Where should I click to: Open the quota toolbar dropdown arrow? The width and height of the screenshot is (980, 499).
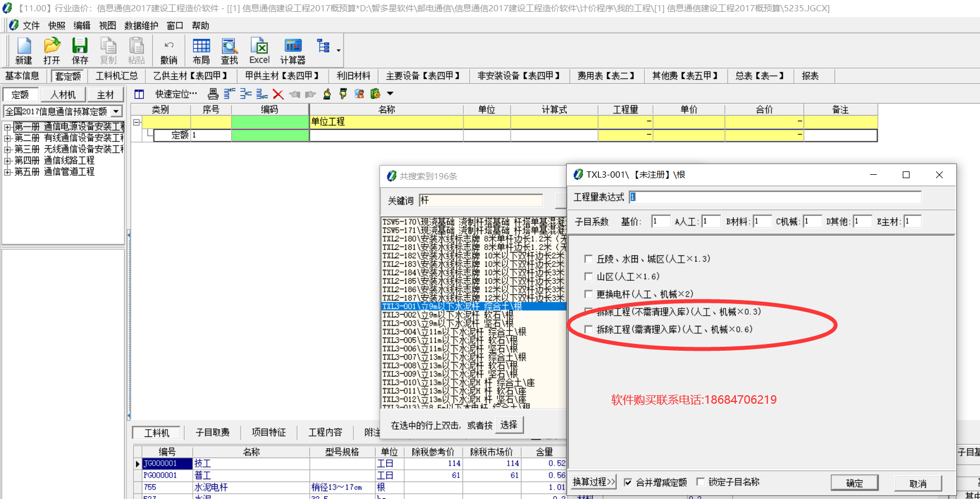pos(390,94)
